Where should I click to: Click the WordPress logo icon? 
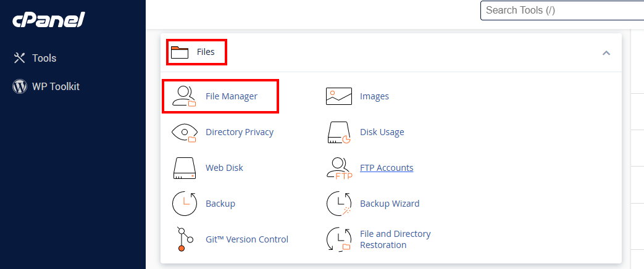tap(20, 86)
